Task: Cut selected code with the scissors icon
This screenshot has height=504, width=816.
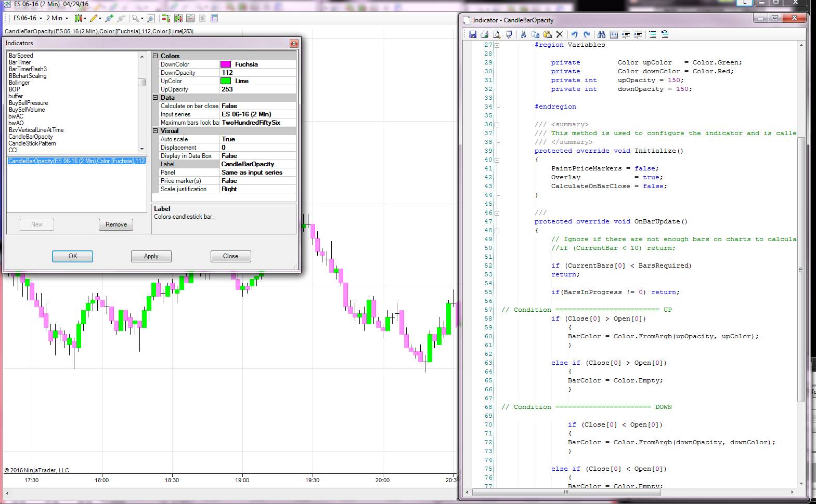Action: [523, 35]
